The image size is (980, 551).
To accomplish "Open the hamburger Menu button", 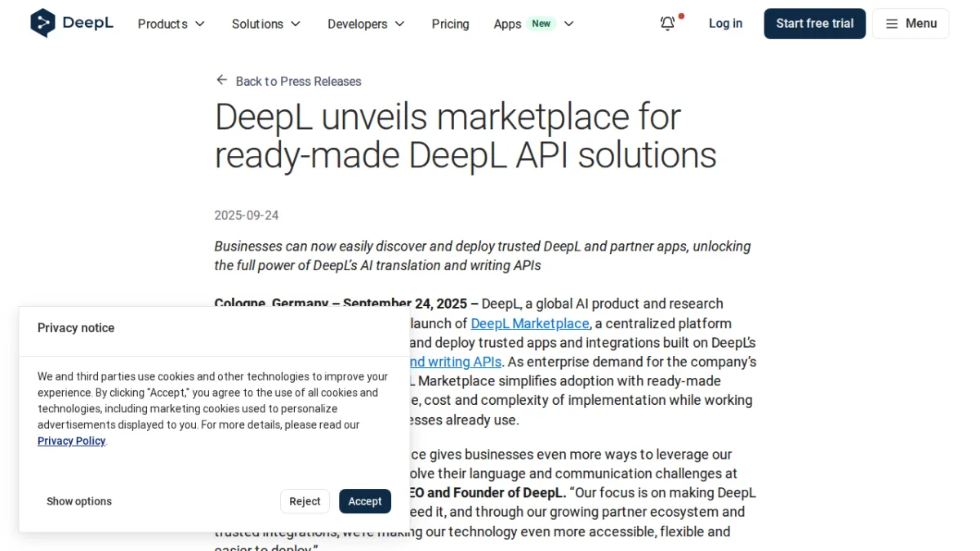I will [911, 24].
